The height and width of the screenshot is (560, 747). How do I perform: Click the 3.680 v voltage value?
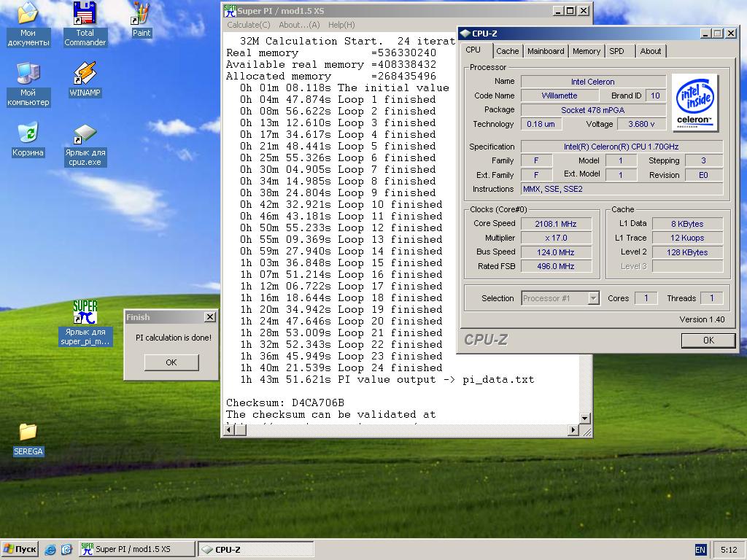641,124
